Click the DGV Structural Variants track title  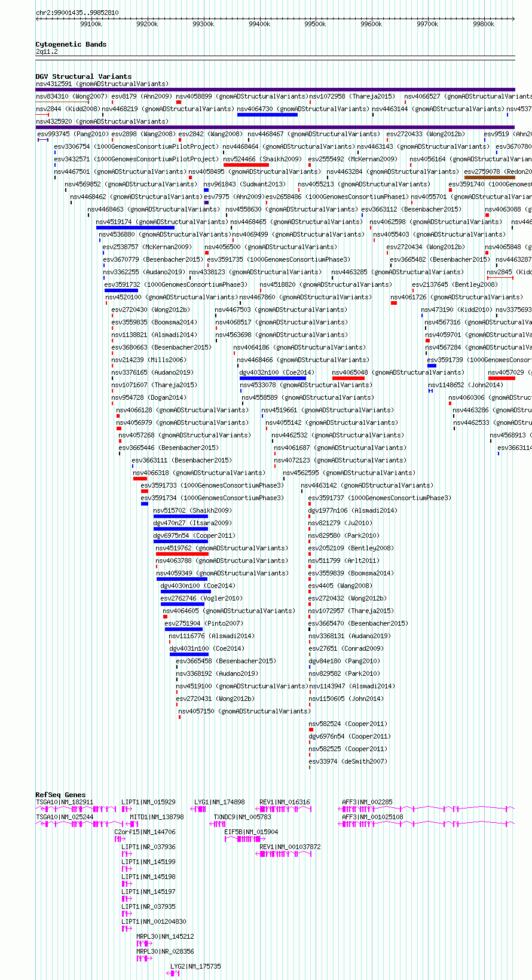84,76
